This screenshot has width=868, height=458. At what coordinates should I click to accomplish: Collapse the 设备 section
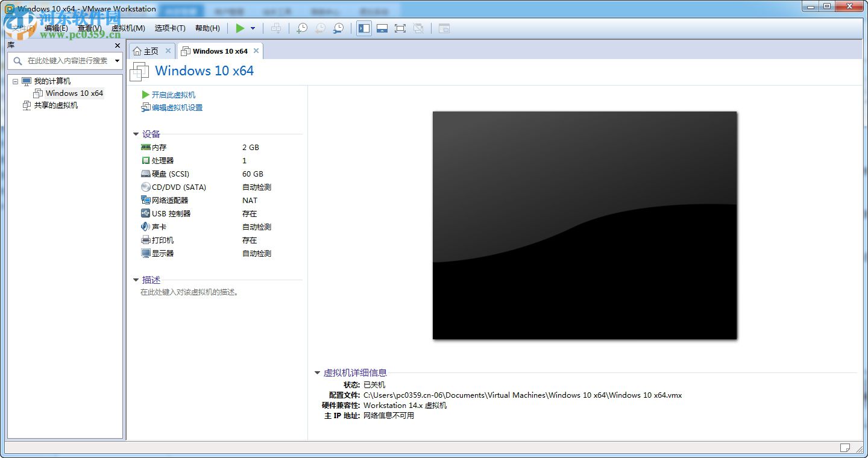click(136, 134)
